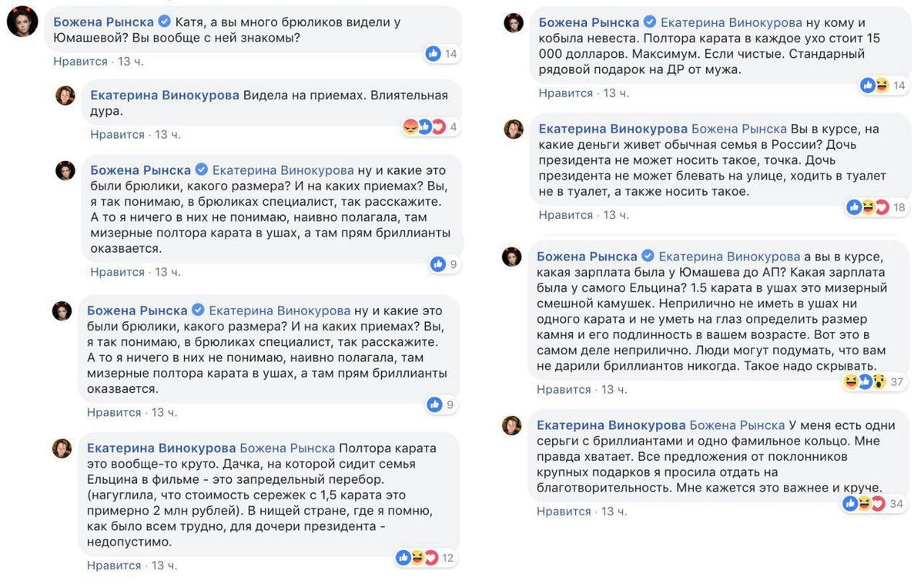Click verified badge in "Катя, а вы много" comment

pyautogui.click(x=164, y=22)
